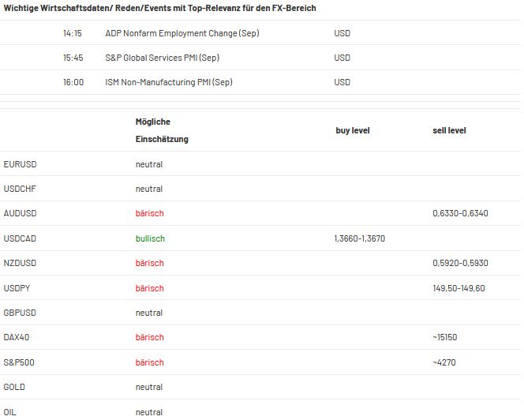Select the GOLD row label
Viewport: 524px width, 420px height.
click(x=14, y=387)
